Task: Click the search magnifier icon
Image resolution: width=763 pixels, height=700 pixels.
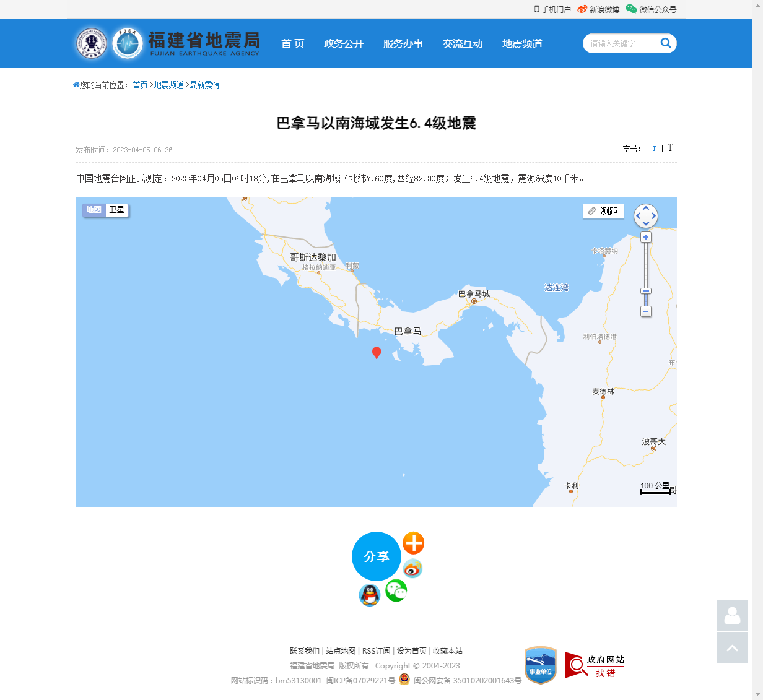Action: (x=666, y=43)
